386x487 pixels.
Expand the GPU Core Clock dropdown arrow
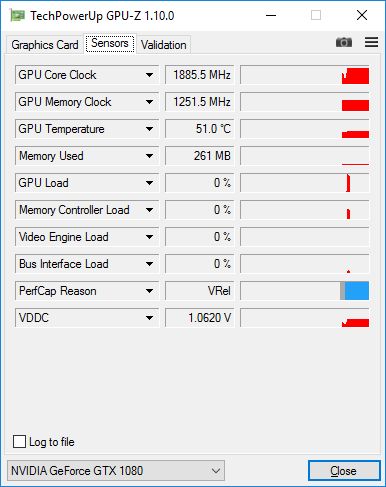point(149,75)
